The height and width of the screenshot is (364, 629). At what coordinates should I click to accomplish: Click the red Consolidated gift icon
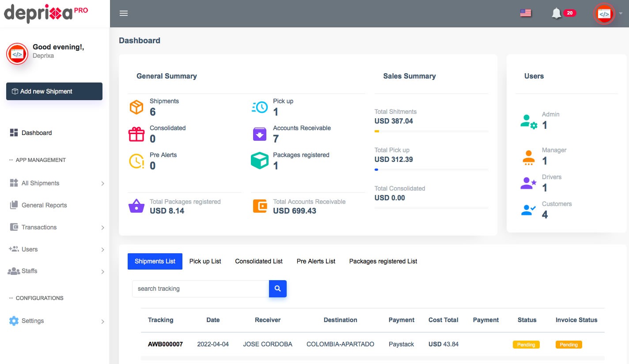tap(136, 134)
